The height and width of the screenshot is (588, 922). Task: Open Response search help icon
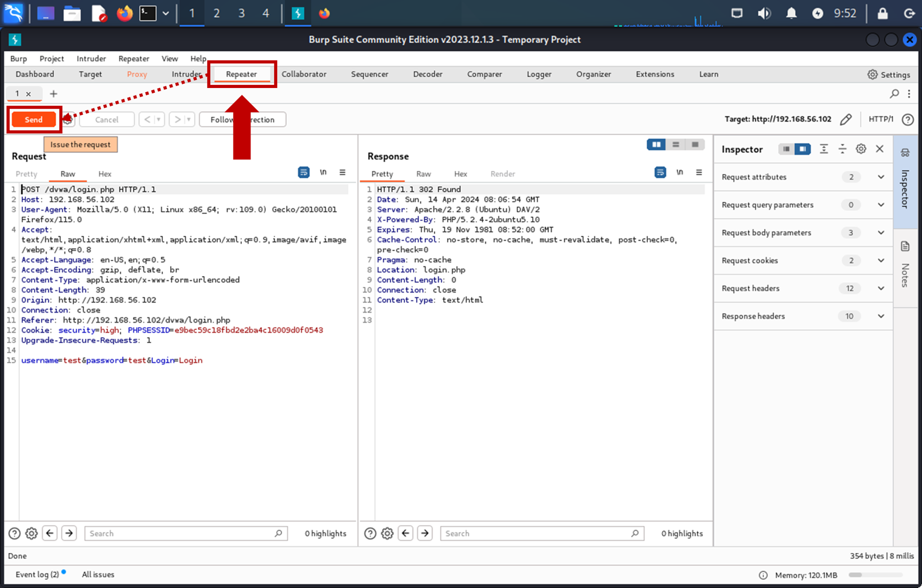pos(370,533)
